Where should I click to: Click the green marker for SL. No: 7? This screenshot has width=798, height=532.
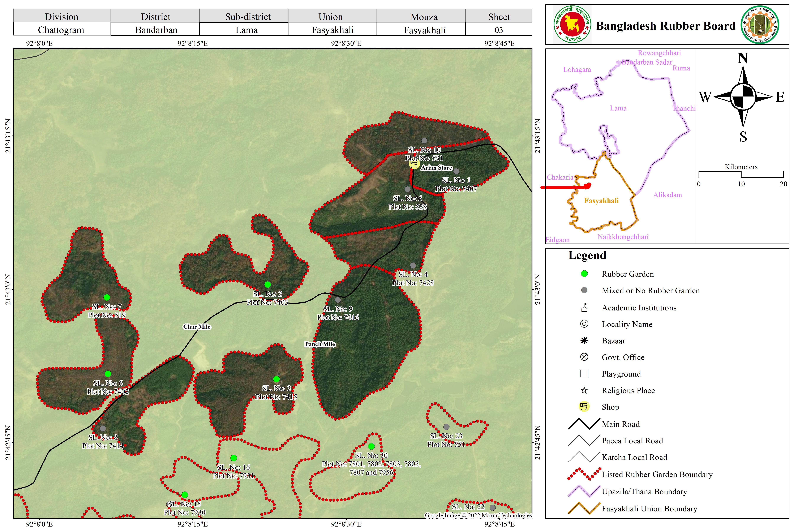click(x=107, y=298)
